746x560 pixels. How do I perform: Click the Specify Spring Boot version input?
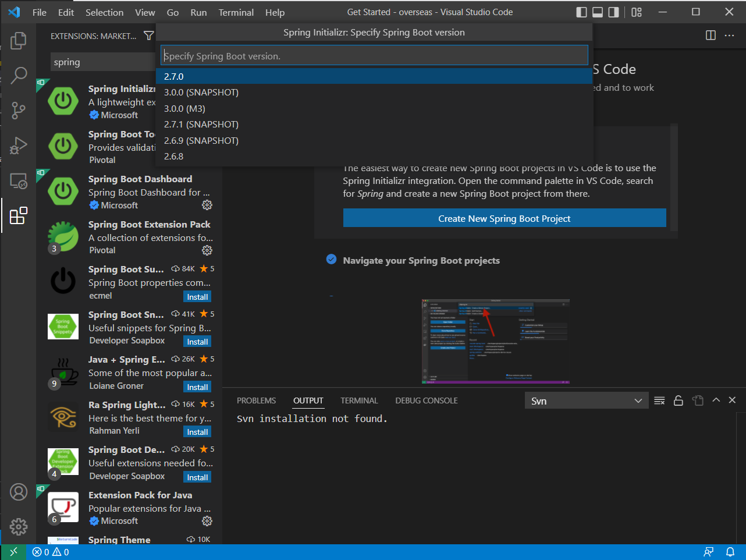pyautogui.click(x=374, y=56)
